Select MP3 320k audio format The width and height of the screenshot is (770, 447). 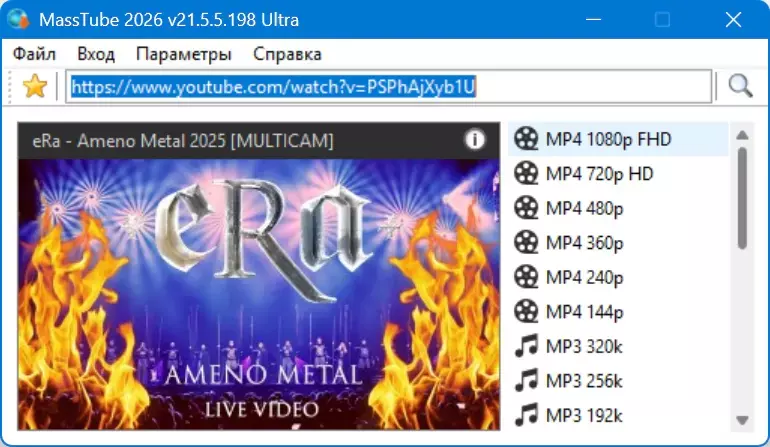(618, 346)
